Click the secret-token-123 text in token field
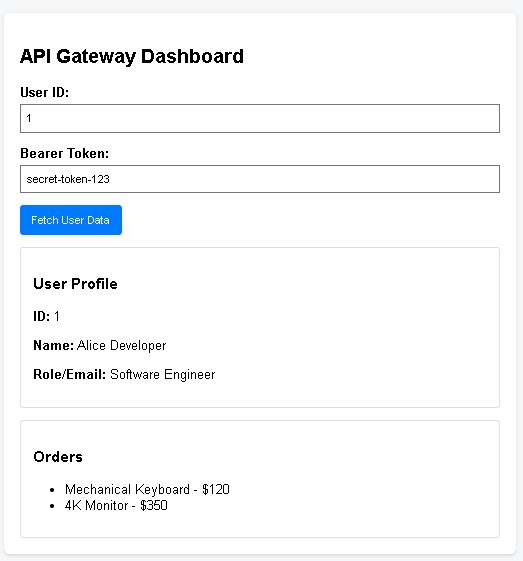This screenshot has height=561, width=523. pos(68,179)
